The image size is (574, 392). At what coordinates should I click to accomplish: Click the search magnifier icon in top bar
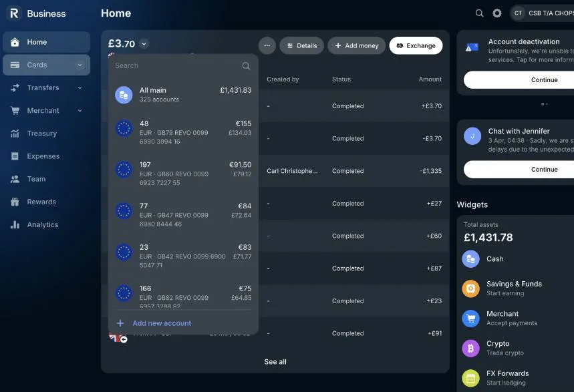(x=479, y=13)
